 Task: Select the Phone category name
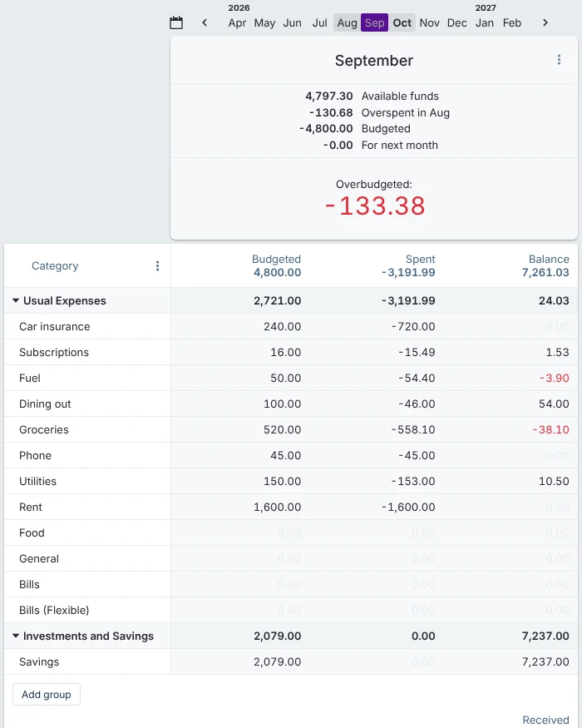click(x=35, y=455)
